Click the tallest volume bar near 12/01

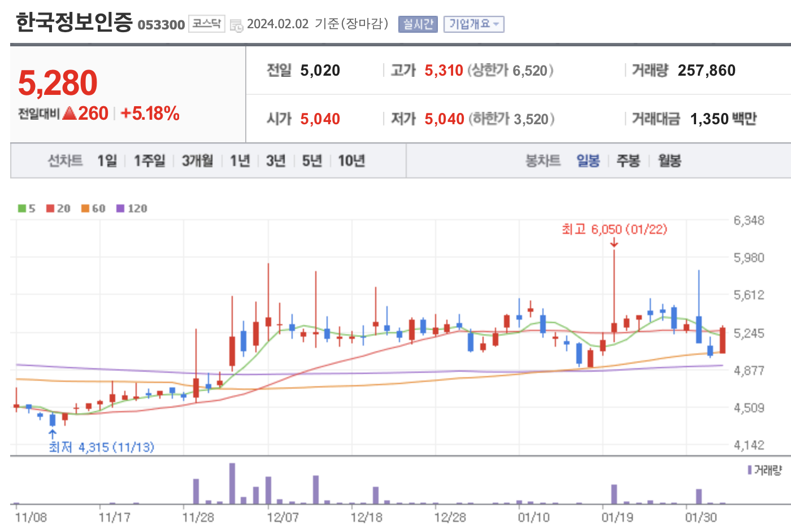pyautogui.click(x=232, y=483)
